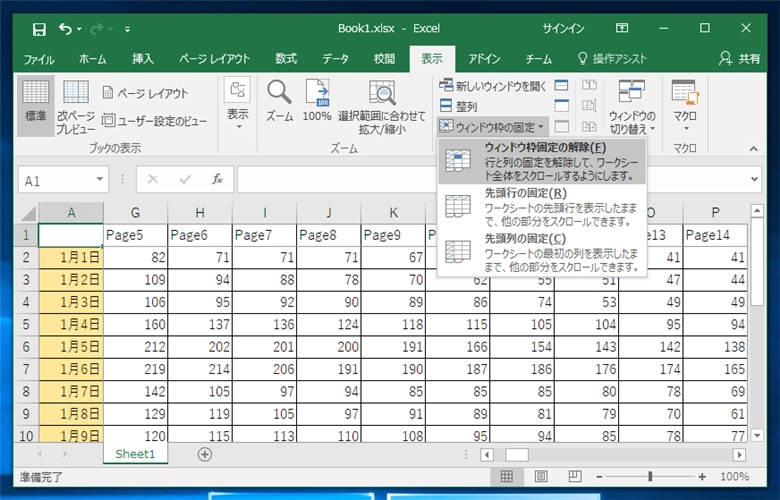Screen dimensions: 780x500
Task: Expand the 表示 show options dropdown
Action: pos(238,104)
